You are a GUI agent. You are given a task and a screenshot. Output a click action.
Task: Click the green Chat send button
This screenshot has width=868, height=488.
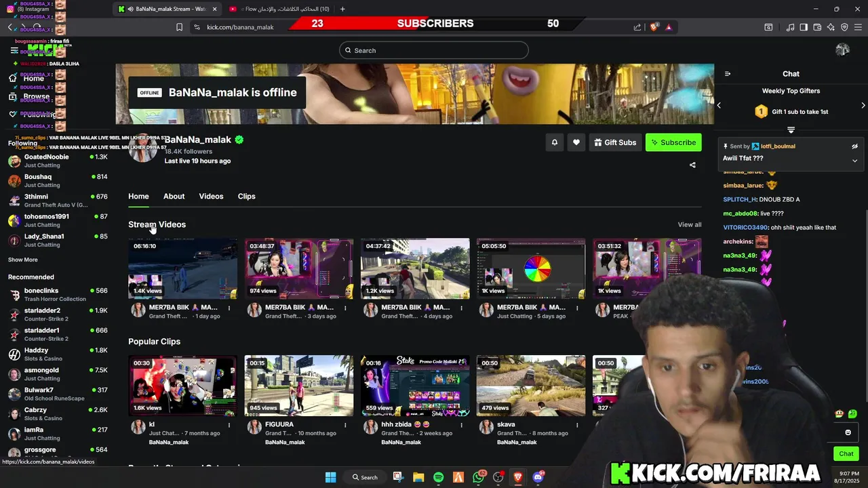[846, 453]
